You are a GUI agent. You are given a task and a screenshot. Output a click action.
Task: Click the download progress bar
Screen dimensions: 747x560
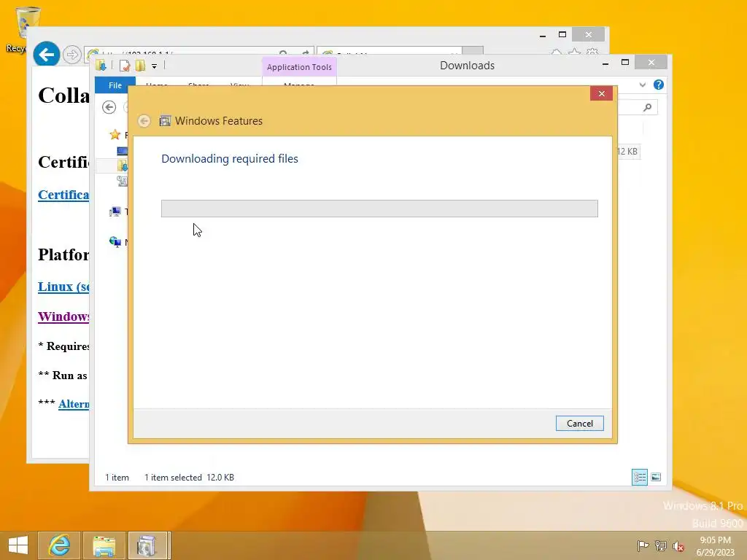coord(379,209)
